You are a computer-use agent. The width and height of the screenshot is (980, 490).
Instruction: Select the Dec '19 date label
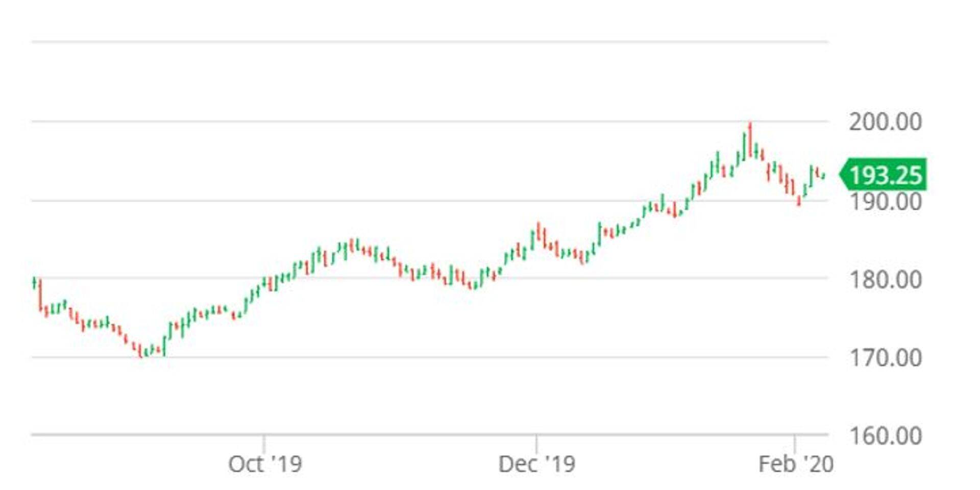[536, 464]
